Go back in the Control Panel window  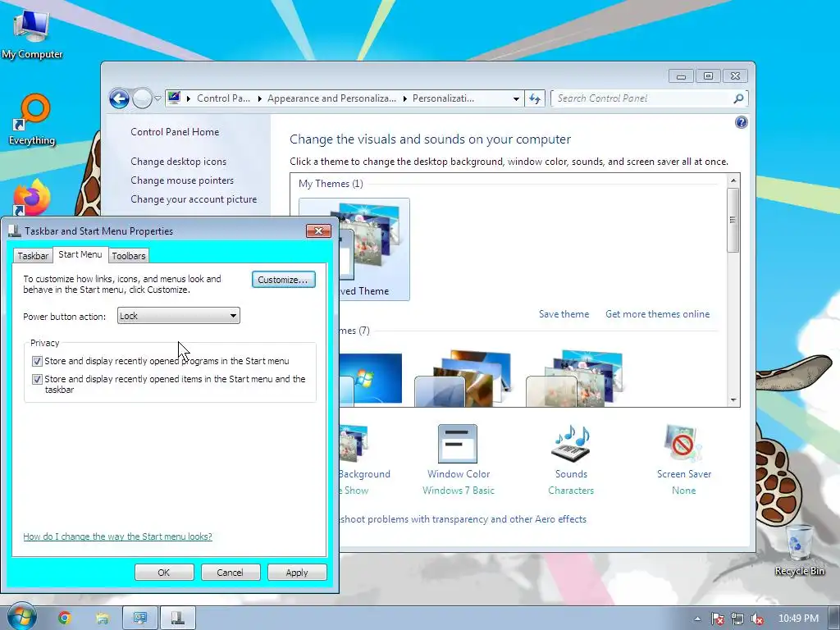click(x=119, y=98)
